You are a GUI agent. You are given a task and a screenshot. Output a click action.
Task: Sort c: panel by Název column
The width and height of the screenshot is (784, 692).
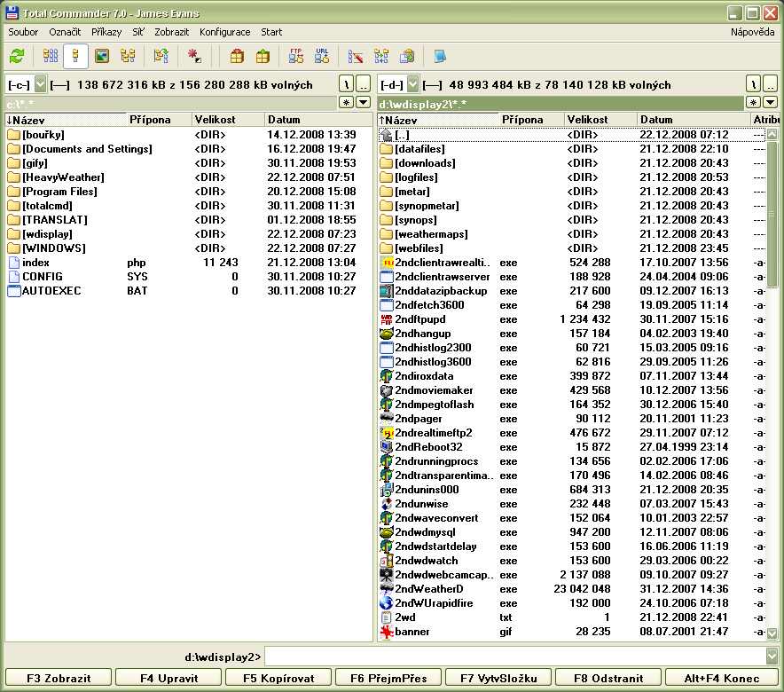pos(65,120)
